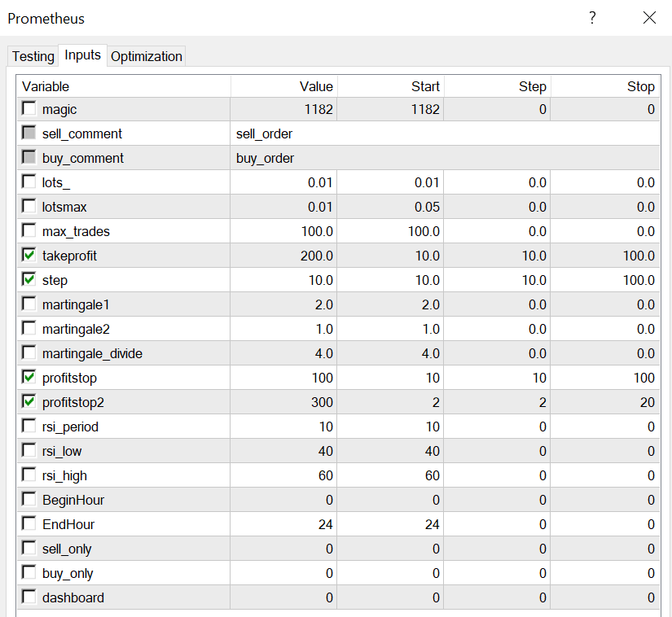Disable the profitstop checkbox
The image size is (672, 617).
point(29,376)
